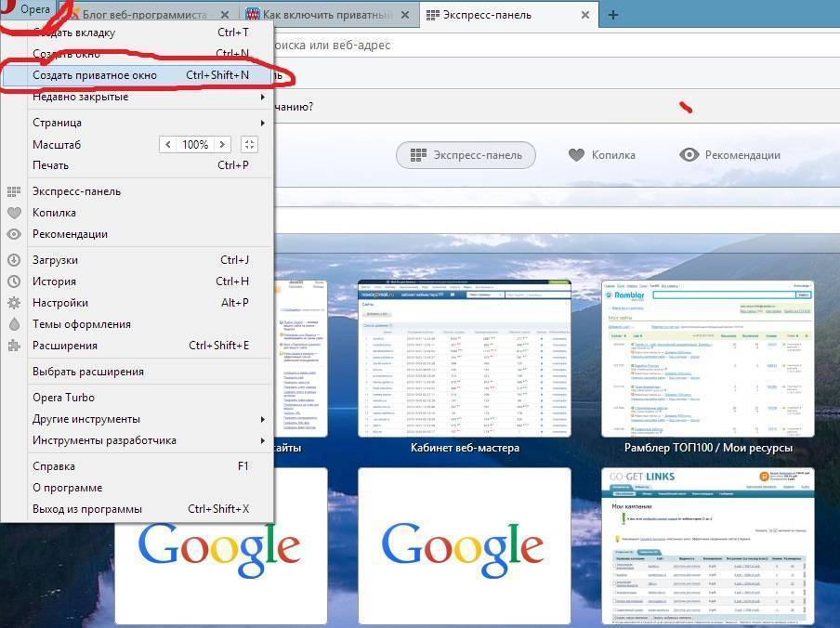The width and height of the screenshot is (840, 628).
Task: Open the GO GET LINKS speed dial tile
Action: pos(708,546)
